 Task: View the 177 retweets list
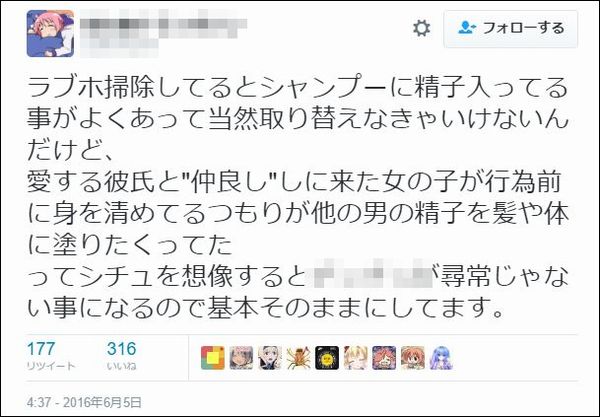pos(41,349)
